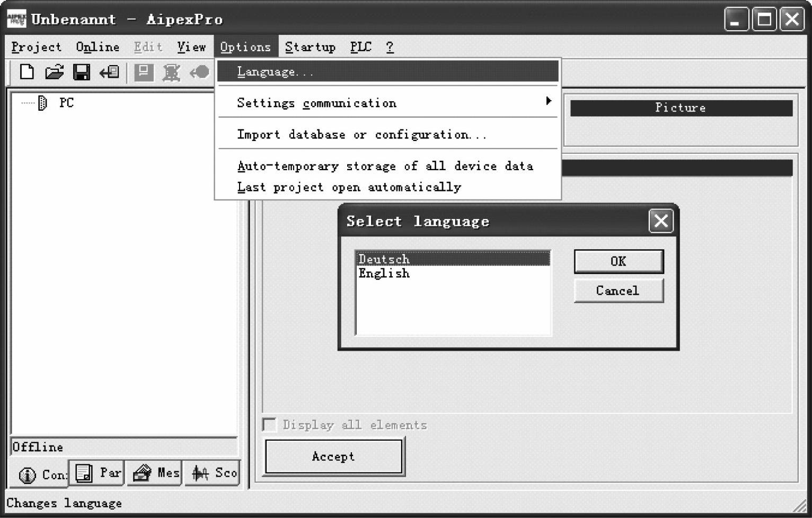The height and width of the screenshot is (518, 812).
Task: Click the AipexPro application icon in title bar
Action: pos(16,19)
